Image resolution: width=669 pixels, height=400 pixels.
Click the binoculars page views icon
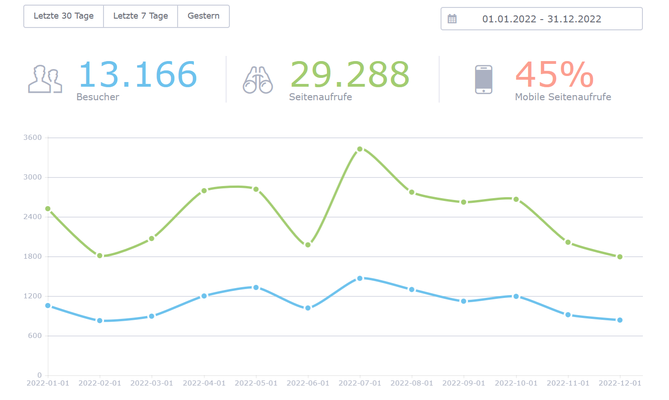tap(258, 80)
